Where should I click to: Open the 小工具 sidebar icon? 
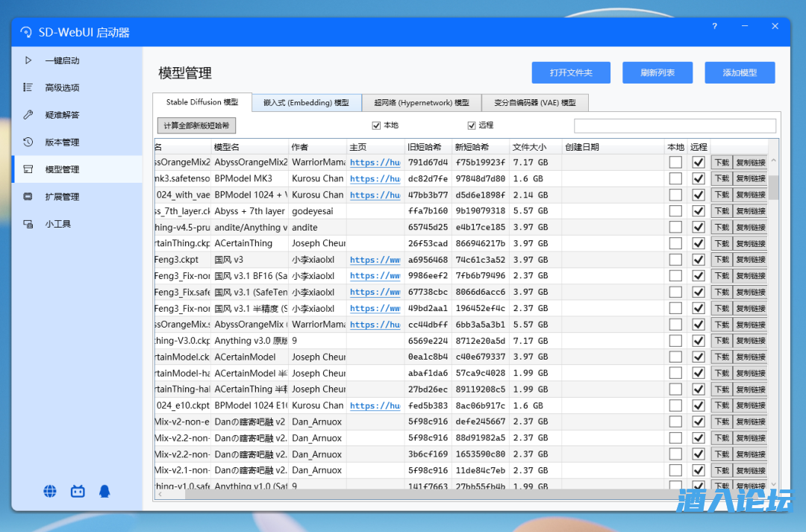click(x=28, y=224)
